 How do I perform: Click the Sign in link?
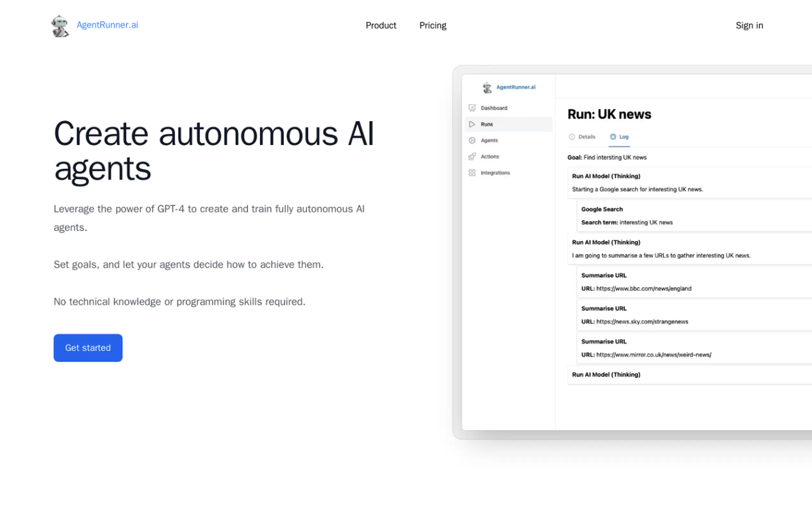click(x=749, y=26)
